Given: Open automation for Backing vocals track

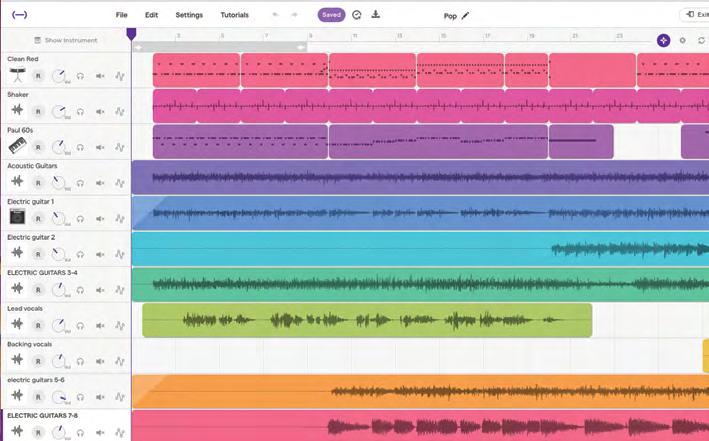Looking at the screenshot, I should click(x=120, y=361).
